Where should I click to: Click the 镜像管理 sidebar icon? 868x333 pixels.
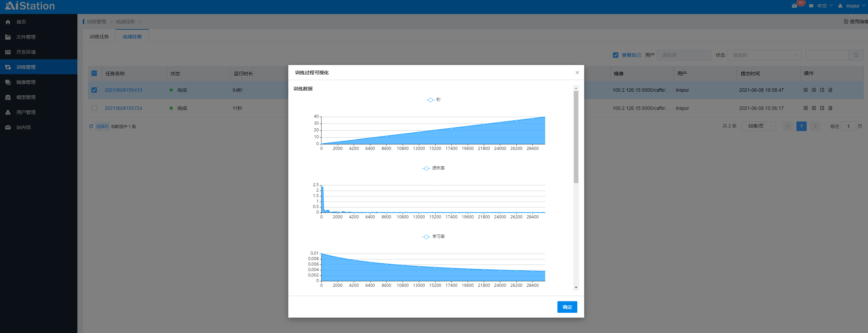[x=8, y=82]
